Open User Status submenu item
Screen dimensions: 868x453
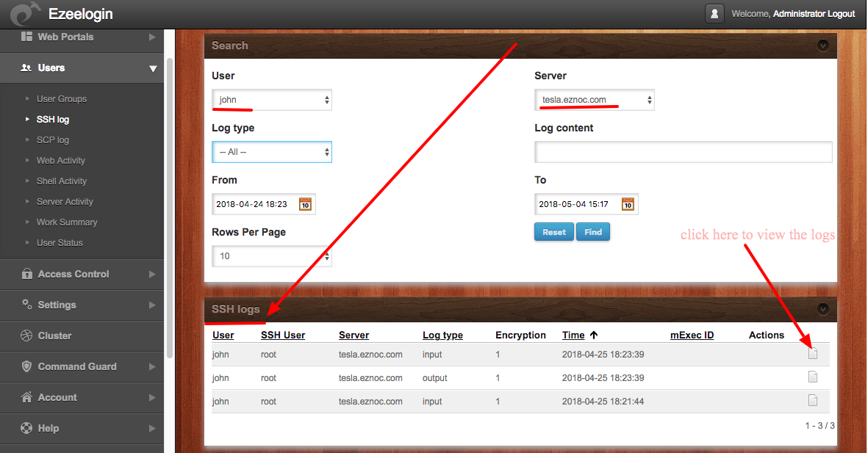pos(60,242)
